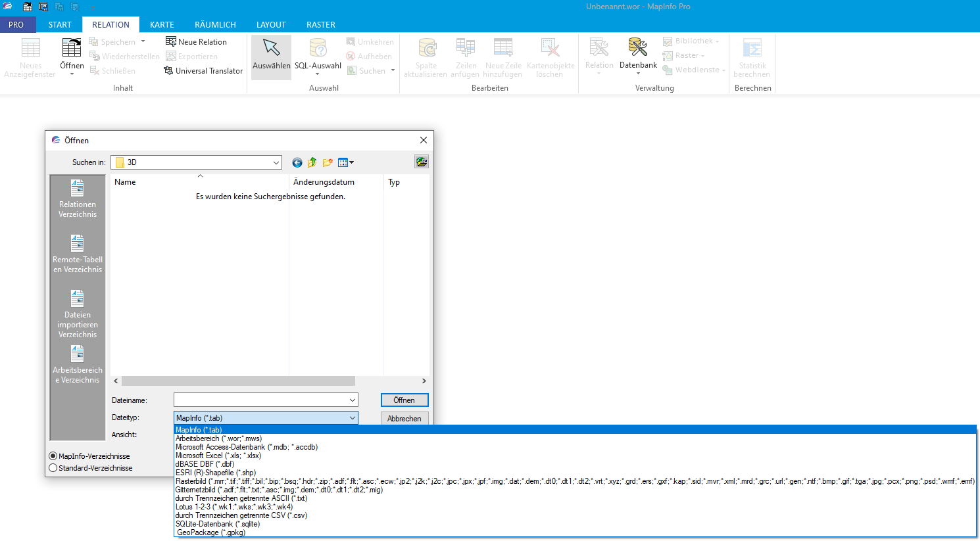Sort by the Name column header
Viewport: 980px width, 541px height.
pyautogui.click(x=200, y=182)
